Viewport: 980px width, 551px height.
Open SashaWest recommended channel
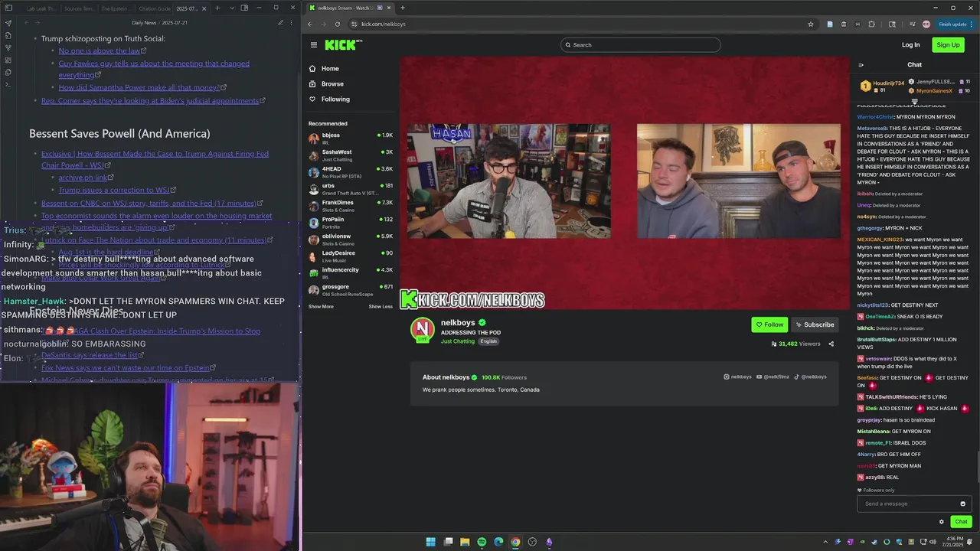coord(351,155)
